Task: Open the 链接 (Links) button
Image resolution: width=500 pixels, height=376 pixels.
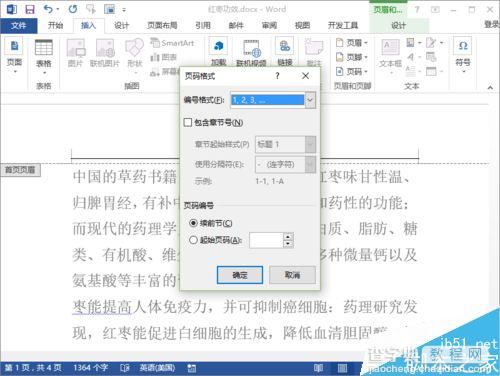Action: coord(285,53)
